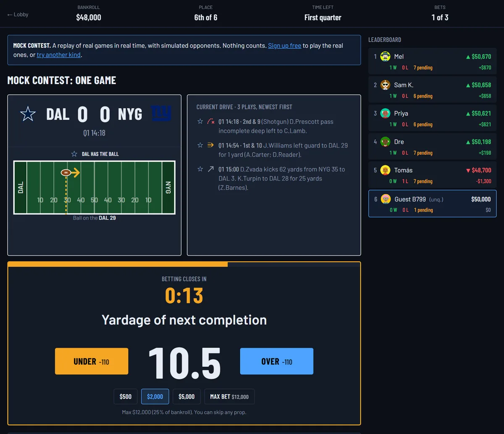The height and width of the screenshot is (434, 504).
Task: Click the incomplete pass icon on 2nd & 9 play
Action: point(211,121)
